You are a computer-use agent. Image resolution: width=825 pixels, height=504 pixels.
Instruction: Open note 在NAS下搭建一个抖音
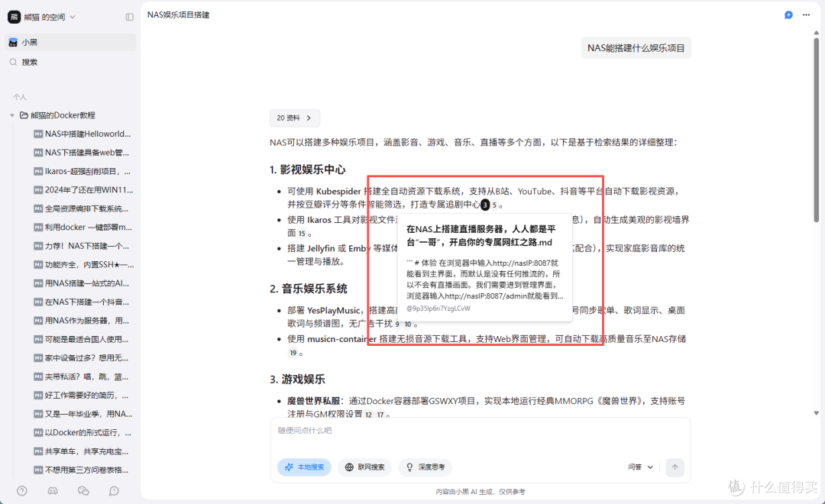point(82,302)
